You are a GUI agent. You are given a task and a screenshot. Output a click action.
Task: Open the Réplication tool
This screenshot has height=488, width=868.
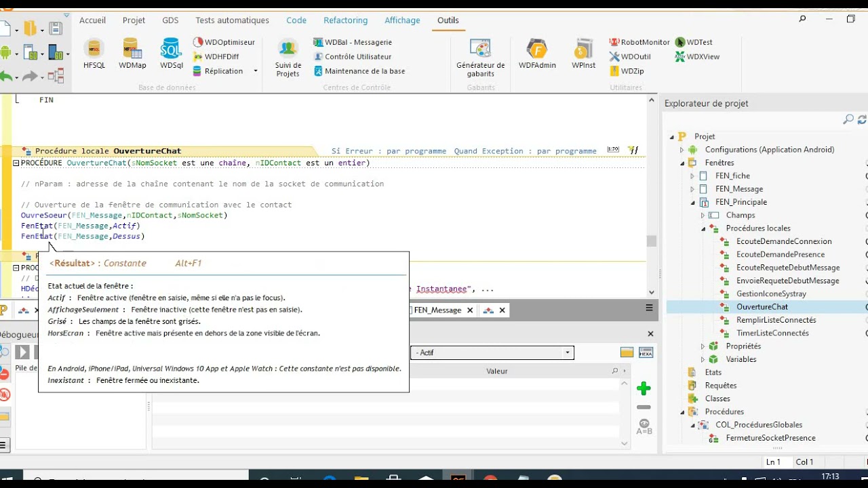[218, 71]
